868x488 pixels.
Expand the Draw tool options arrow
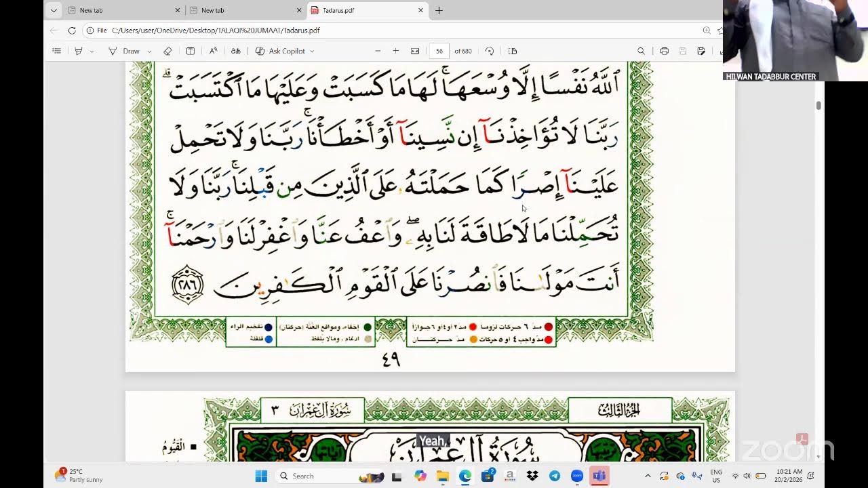point(149,51)
